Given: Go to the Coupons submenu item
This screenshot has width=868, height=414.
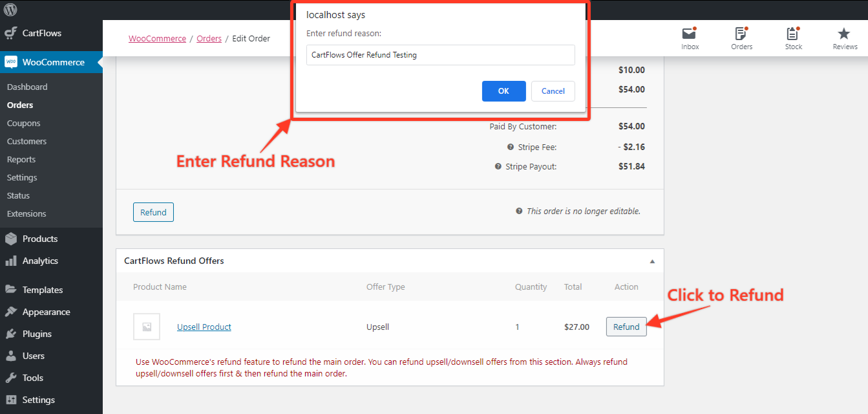Looking at the screenshot, I should 23,123.
